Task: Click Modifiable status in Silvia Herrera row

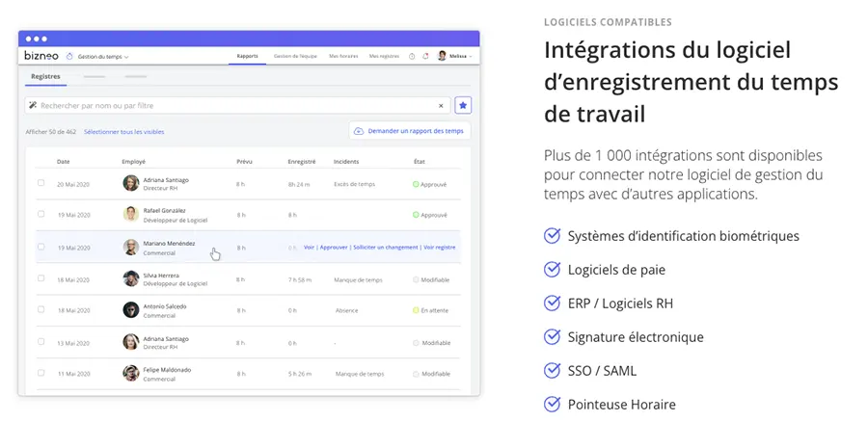Action: [431, 279]
